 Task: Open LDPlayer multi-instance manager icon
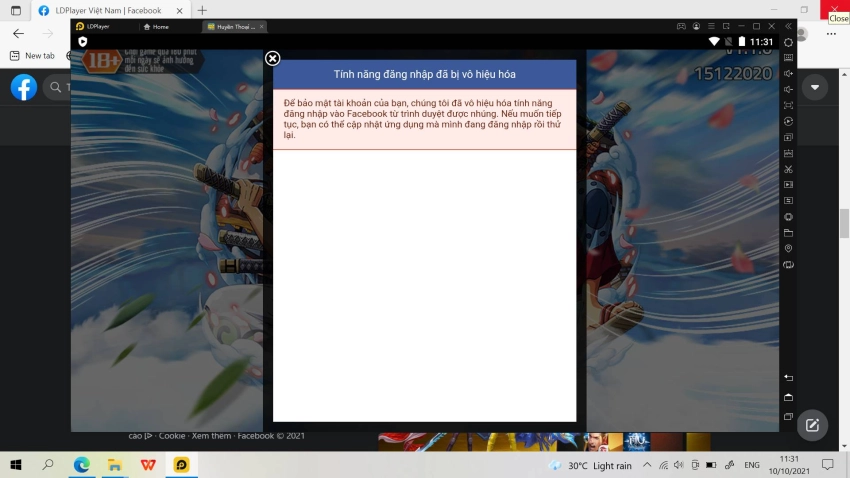pyautogui.click(x=788, y=137)
